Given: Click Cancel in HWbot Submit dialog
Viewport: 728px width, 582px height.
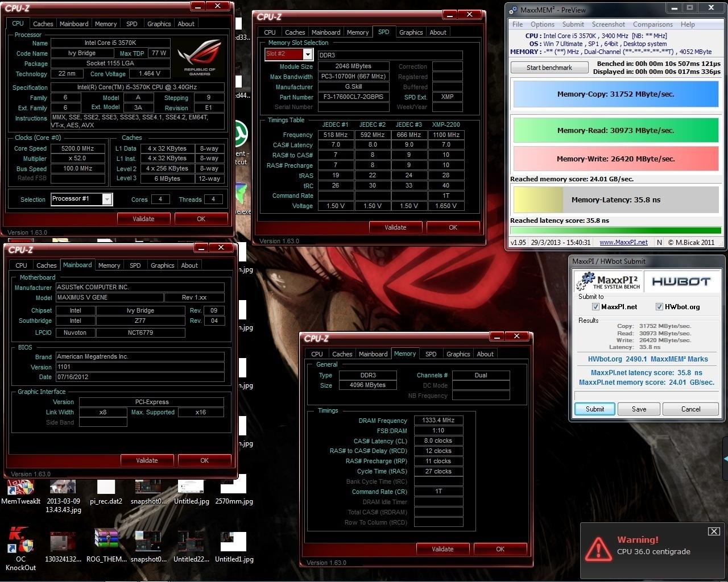Looking at the screenshot, I should point(691,409).
